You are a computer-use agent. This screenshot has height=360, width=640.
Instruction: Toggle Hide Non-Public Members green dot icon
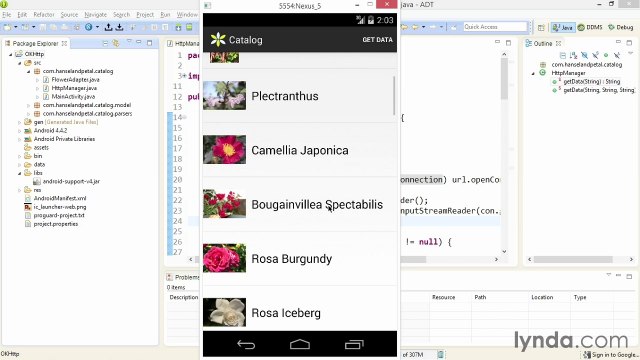tap(606, 55)
